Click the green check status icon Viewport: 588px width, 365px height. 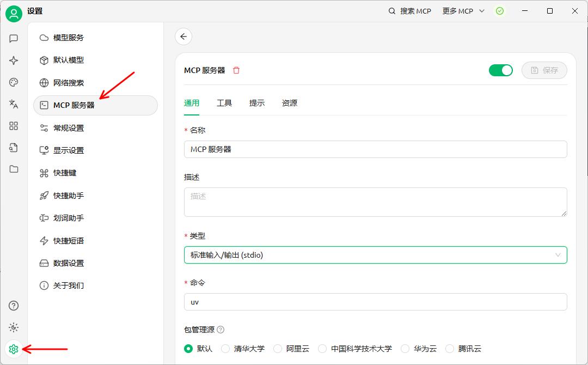coord(499,11)
